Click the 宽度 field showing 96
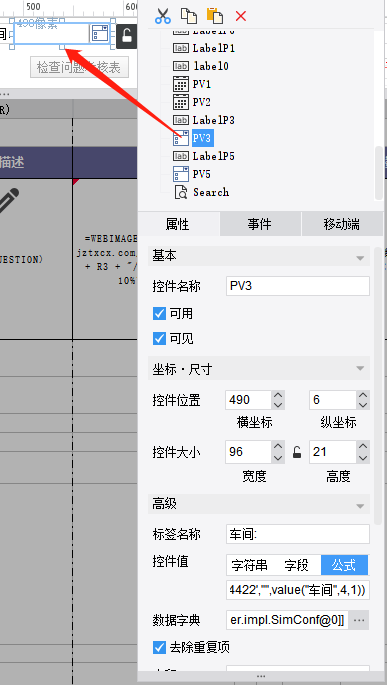The image size is (387, 685). pyautogui.click(x=249, y=452)
